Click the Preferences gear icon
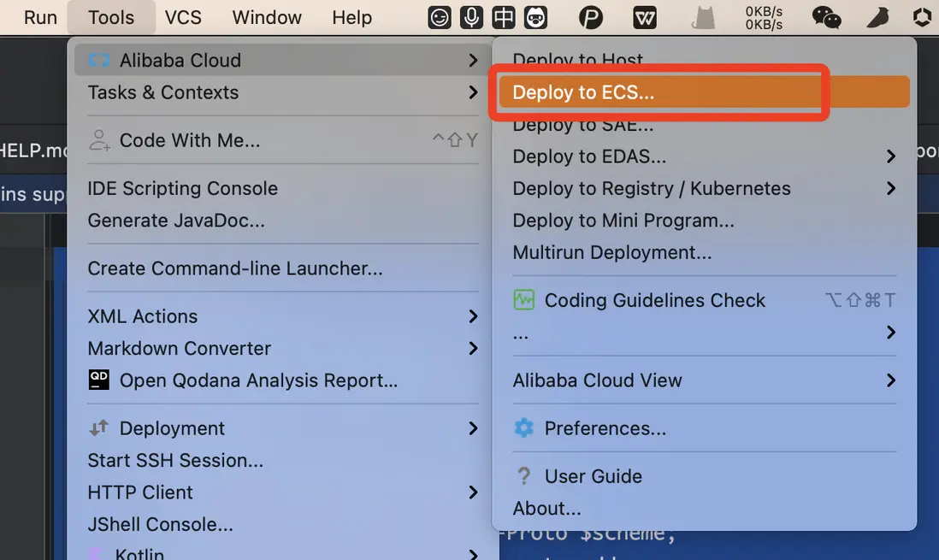The image size is (939, 560). (x=524, y=427)
